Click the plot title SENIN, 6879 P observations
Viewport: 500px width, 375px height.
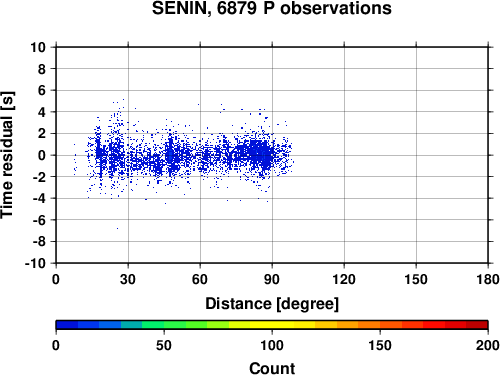coord(272,8)
